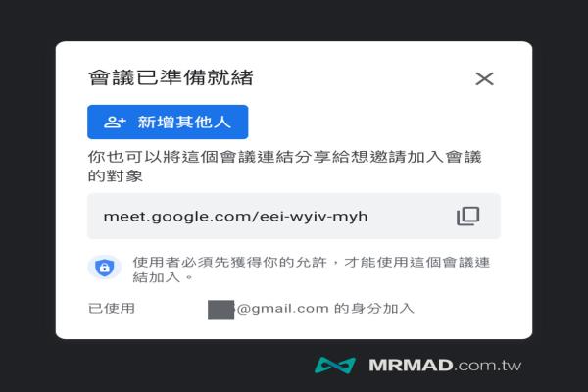
Task: Click the 的對象 text line
Action: (115, 176)
